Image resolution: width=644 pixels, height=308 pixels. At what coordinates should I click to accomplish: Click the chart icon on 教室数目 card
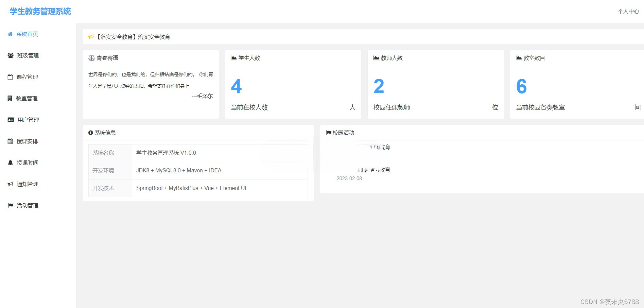[518, 58]
